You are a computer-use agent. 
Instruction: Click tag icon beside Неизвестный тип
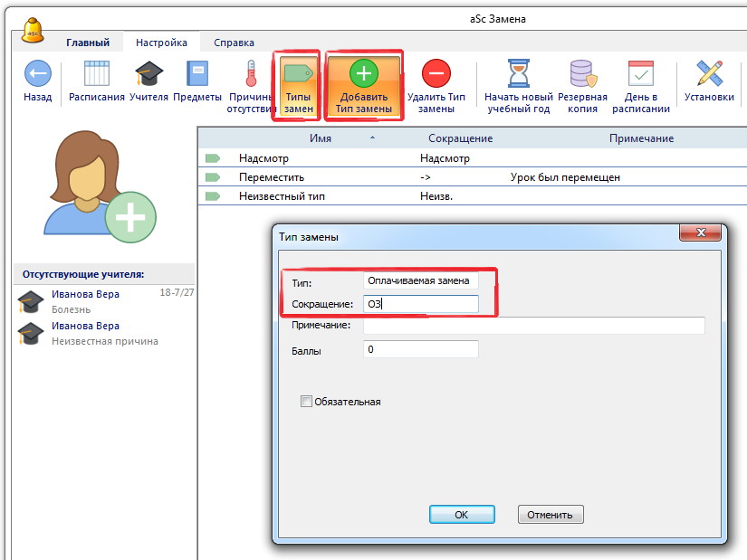[213, 196]
